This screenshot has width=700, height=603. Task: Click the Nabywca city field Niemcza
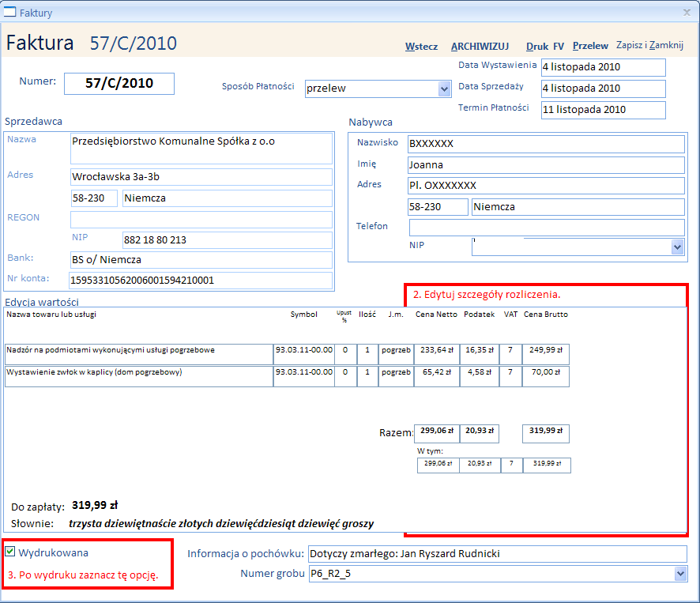pyautogui.click(x=578, y=207)
